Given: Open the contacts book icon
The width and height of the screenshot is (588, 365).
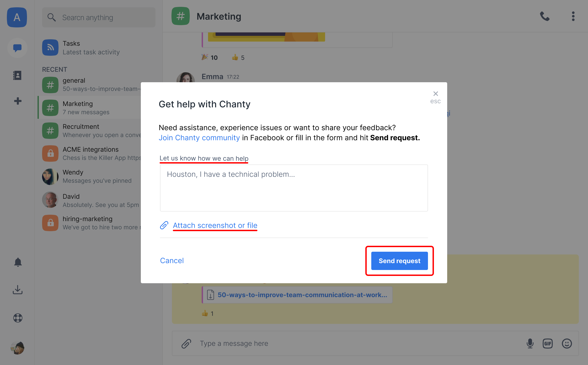Looking at the screenshot, I should coord(17,76).
